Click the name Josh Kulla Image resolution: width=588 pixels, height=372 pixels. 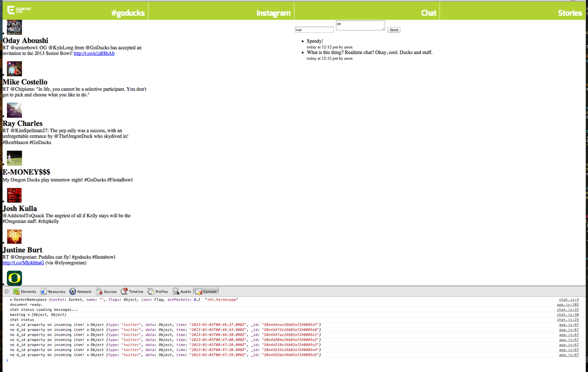click(20, 208)
